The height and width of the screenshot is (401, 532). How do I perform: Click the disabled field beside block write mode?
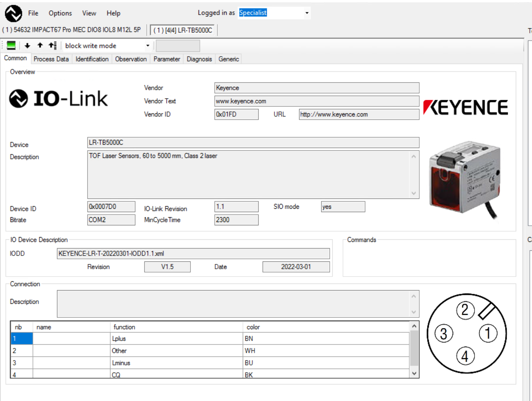178,46
